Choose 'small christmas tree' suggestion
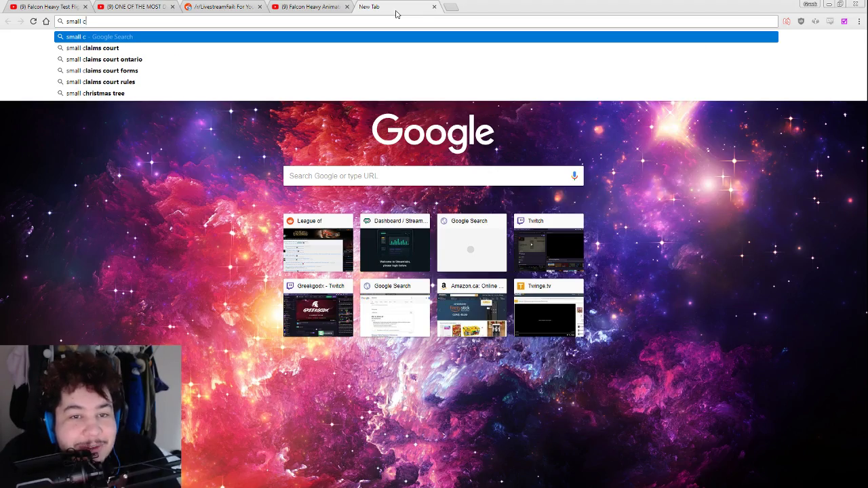Viewport: 868px width, 488px height. (416, 94)
